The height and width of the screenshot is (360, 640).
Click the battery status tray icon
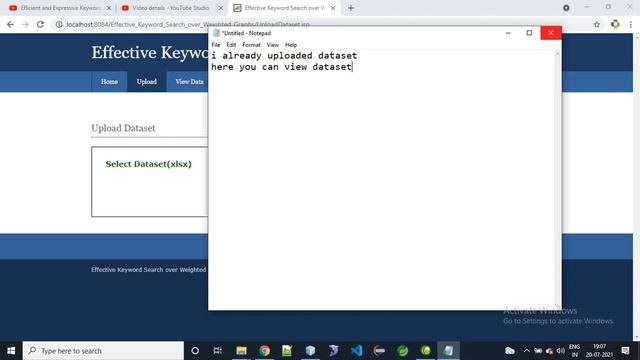pyautogui.click(x=538, y=351)
